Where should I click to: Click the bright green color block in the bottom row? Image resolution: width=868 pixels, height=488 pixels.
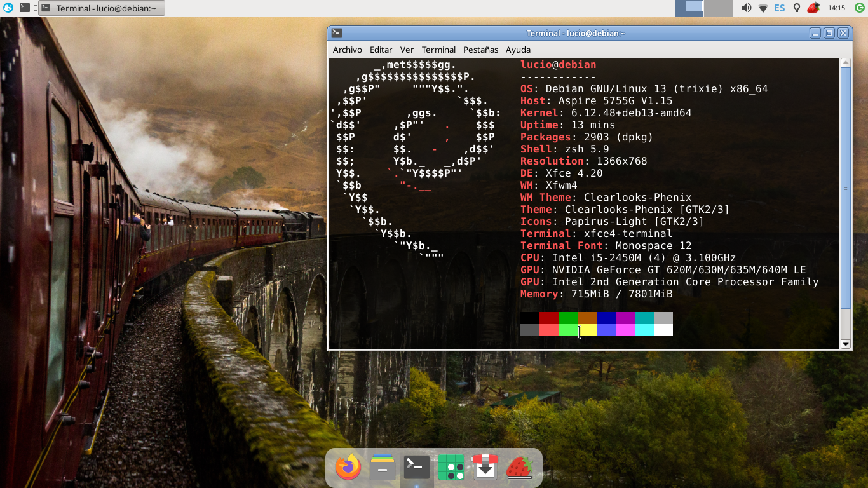point(568,330)
